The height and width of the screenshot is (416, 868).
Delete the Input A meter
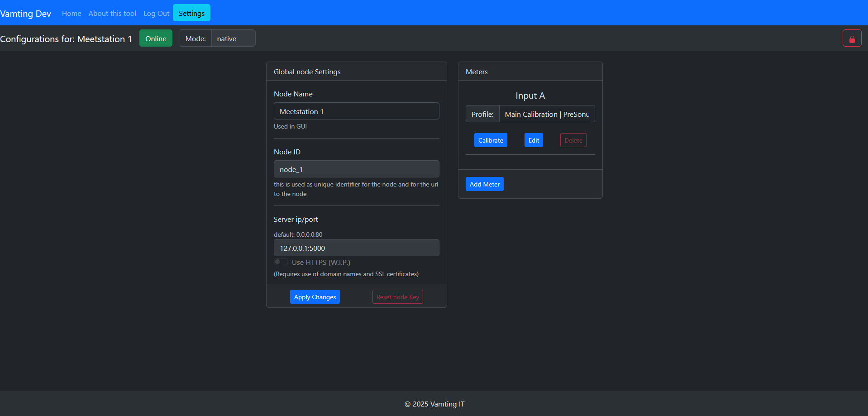[573, 140]
